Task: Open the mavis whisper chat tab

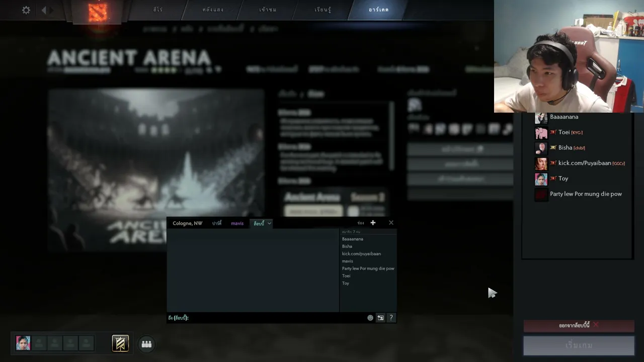Action: (237, 223)
